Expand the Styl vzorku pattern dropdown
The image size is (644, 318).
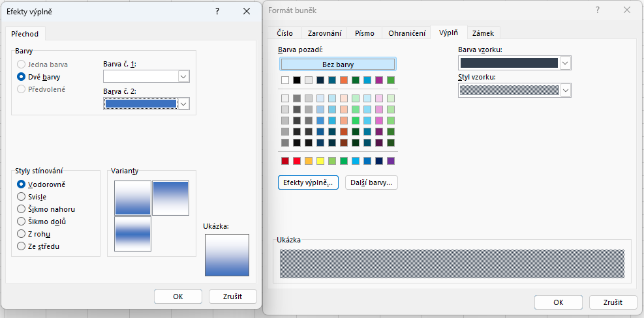[x=565, y=90]
